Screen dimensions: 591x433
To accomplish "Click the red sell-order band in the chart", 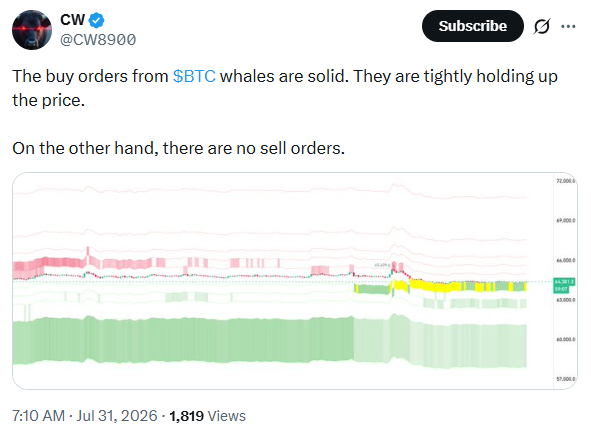I will (49, 264).
